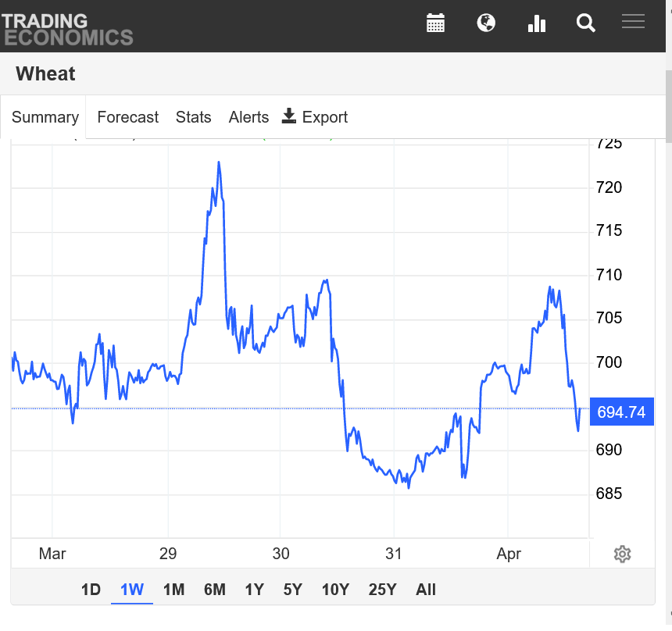Click the globe countries icon

tap(486, 23)
